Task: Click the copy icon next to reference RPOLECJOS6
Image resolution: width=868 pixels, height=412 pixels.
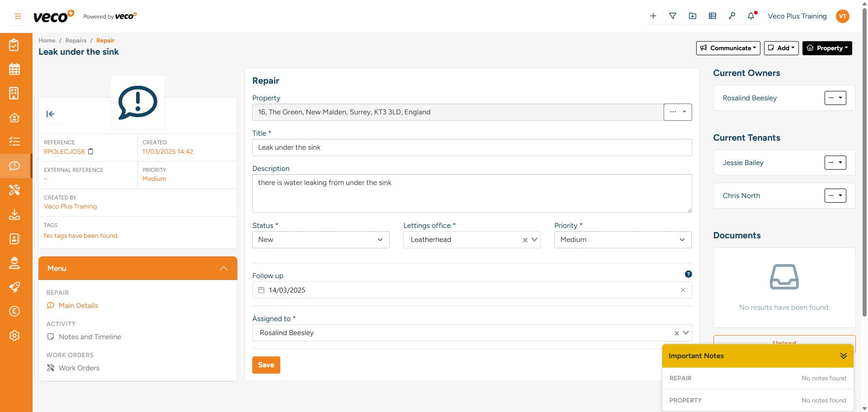Action: click(x=90, y=152)
